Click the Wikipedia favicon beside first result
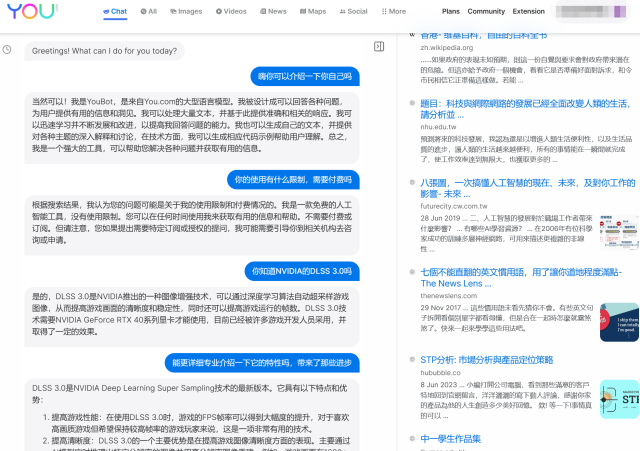640x451 pixels. [412, 35]
